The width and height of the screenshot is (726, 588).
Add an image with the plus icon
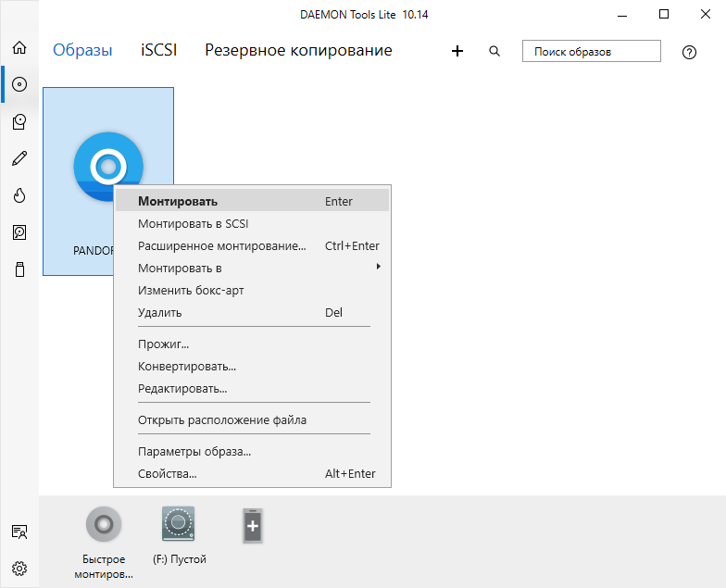coord(457,51)
